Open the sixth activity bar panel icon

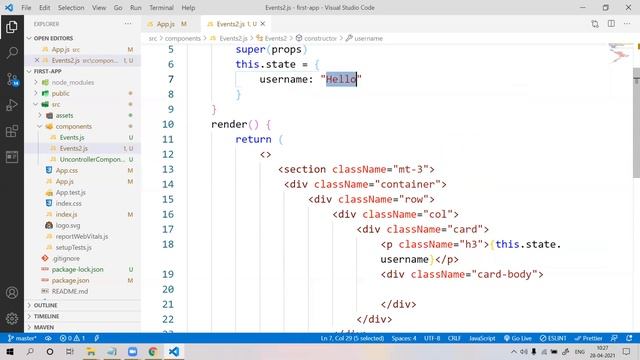tap(12, 157)
